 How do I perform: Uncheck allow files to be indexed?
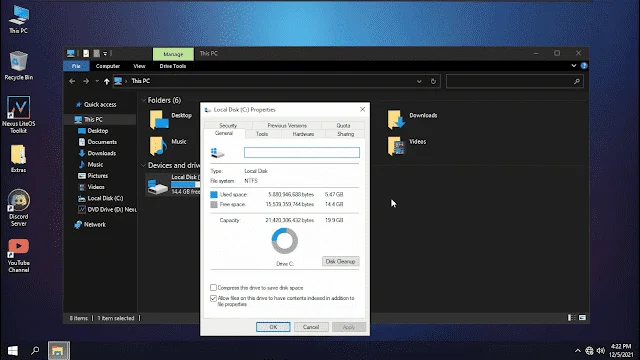point(213,298)
